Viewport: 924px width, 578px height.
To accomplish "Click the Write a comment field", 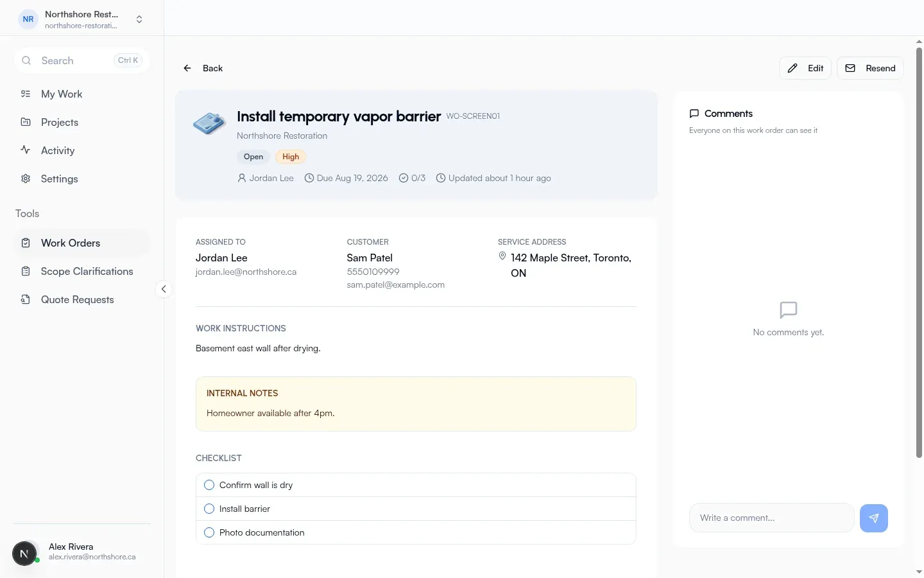I will click(x=771, y=518).
